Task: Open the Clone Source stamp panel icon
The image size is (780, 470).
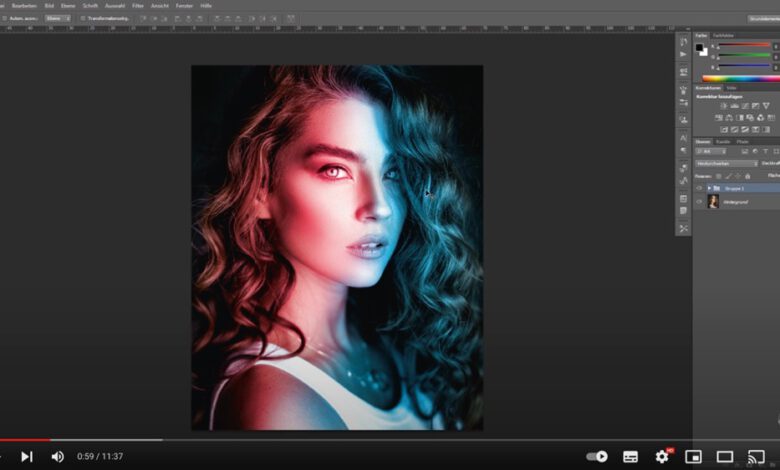Action: [x=683, y=120]
